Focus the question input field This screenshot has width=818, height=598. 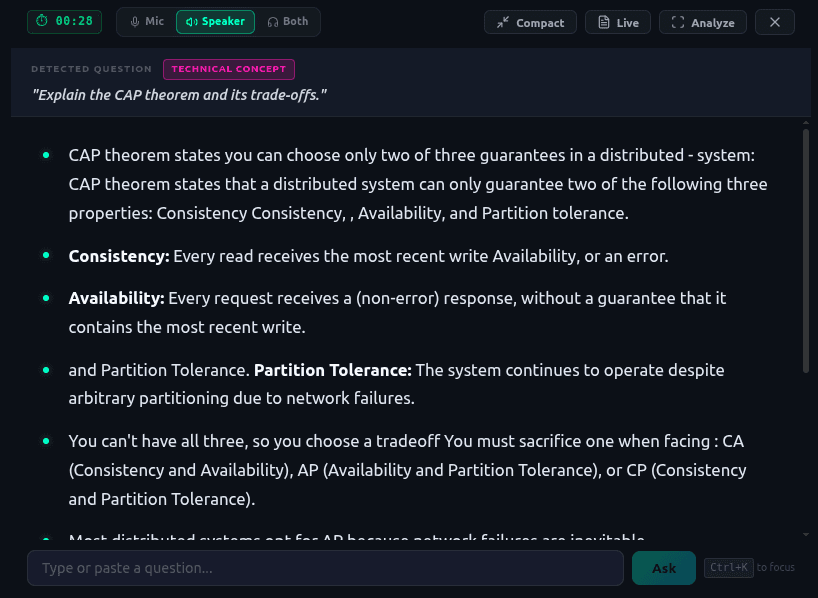(326, 568)
